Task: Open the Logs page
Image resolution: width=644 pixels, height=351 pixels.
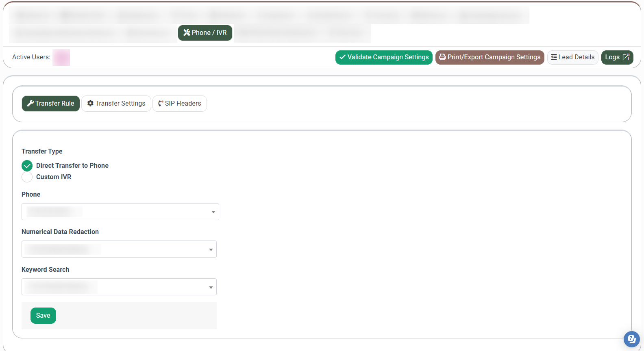Action: tap(617, 57)
